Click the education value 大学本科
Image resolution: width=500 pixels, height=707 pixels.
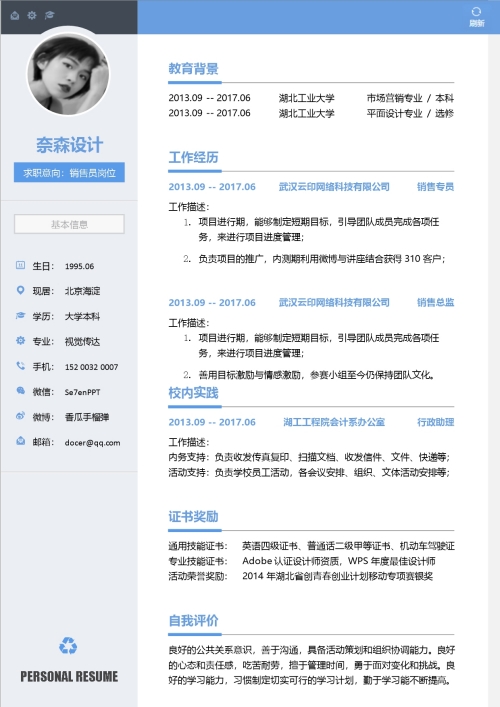pyautogui.click(x=83, y=317)
